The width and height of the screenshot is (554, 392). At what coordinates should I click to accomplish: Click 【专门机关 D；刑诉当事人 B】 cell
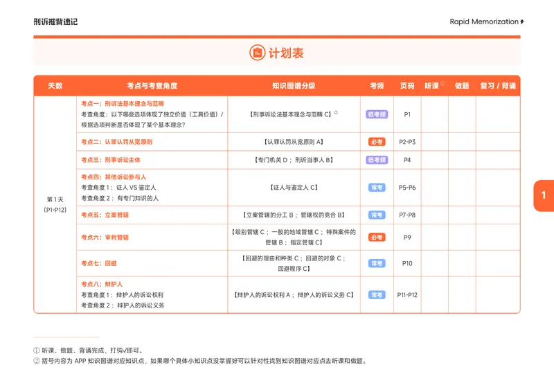tap(294, 160)
